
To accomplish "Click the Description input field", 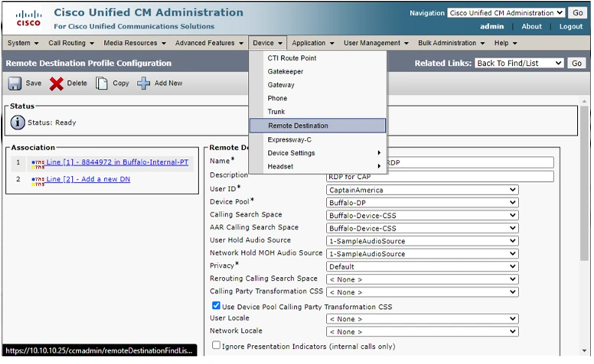I will (x=440, y=177).
